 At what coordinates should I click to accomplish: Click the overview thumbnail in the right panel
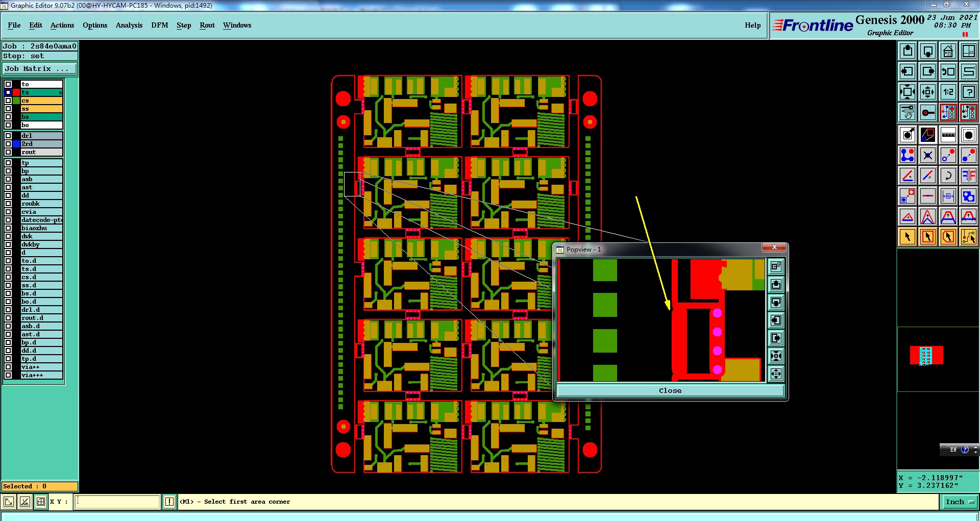pyautogui.click(x=926, y=355)
